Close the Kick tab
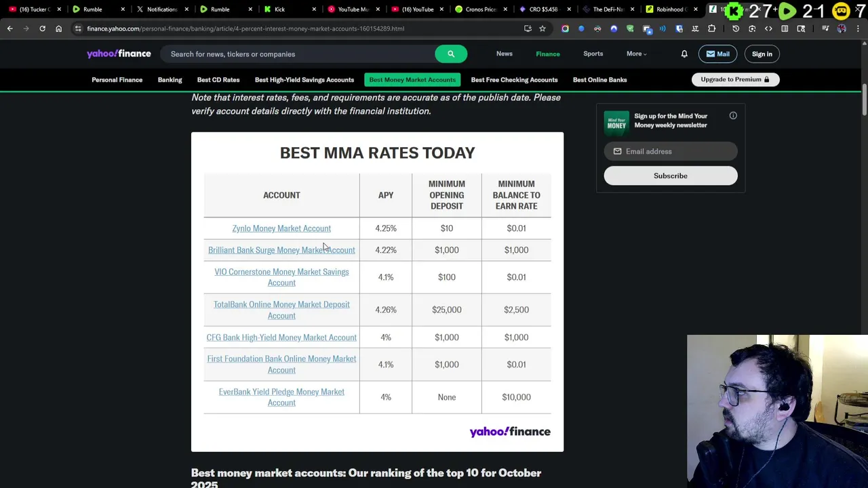 pyautogui.click(x=314, y=9)
